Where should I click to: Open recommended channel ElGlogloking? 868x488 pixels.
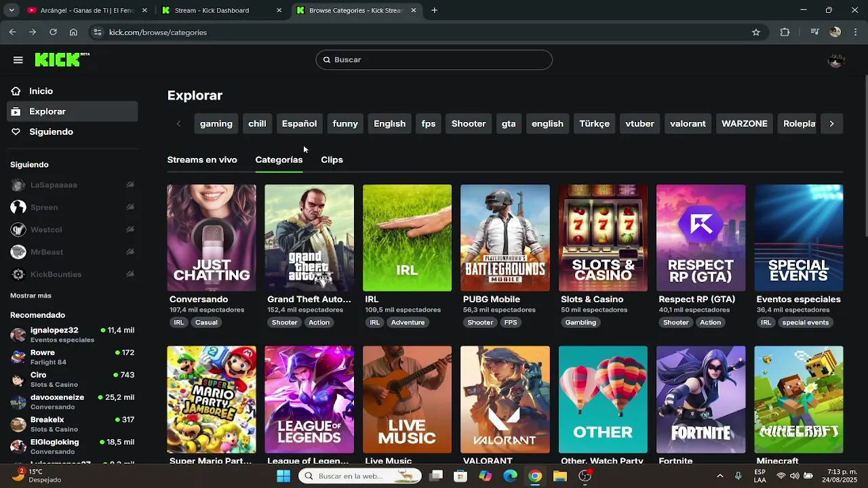coord(73,447)
